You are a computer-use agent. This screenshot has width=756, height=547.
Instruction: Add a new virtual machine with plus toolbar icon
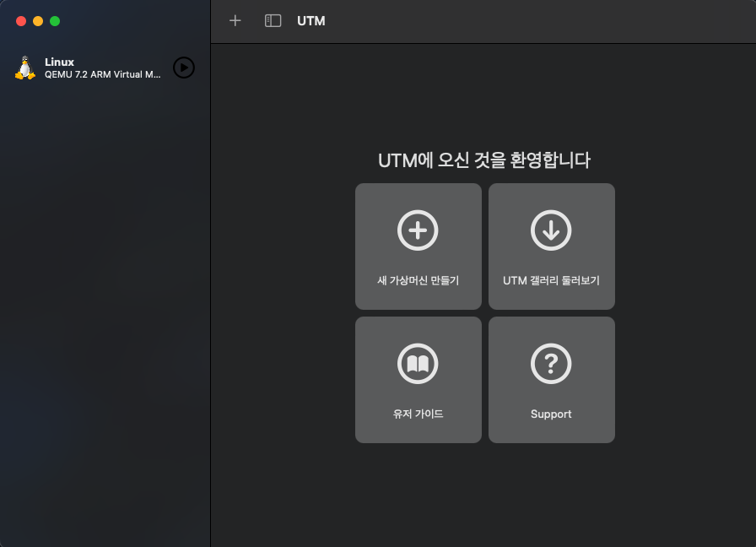click(x=235, y=21)
